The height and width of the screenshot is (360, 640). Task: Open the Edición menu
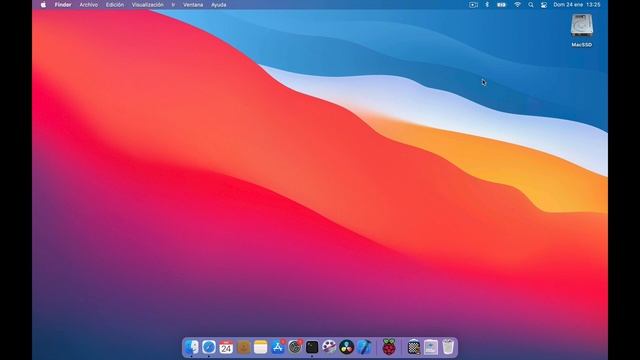coord(115,5)
